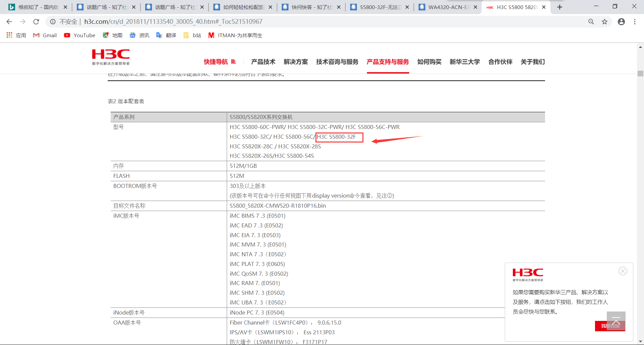Open the zoom magnifier in address bar
Screen dimensions: 644x345
(591, 22)
